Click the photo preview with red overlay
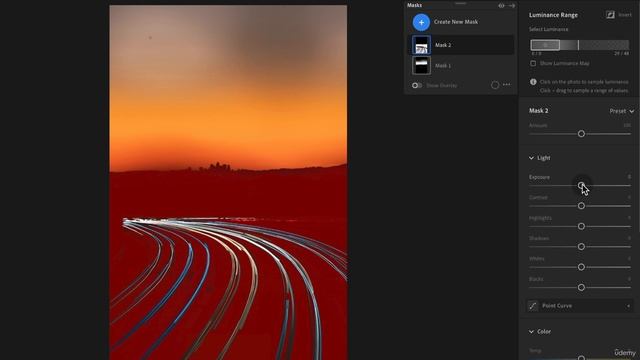640x360 pixels. tap(228, 182)
